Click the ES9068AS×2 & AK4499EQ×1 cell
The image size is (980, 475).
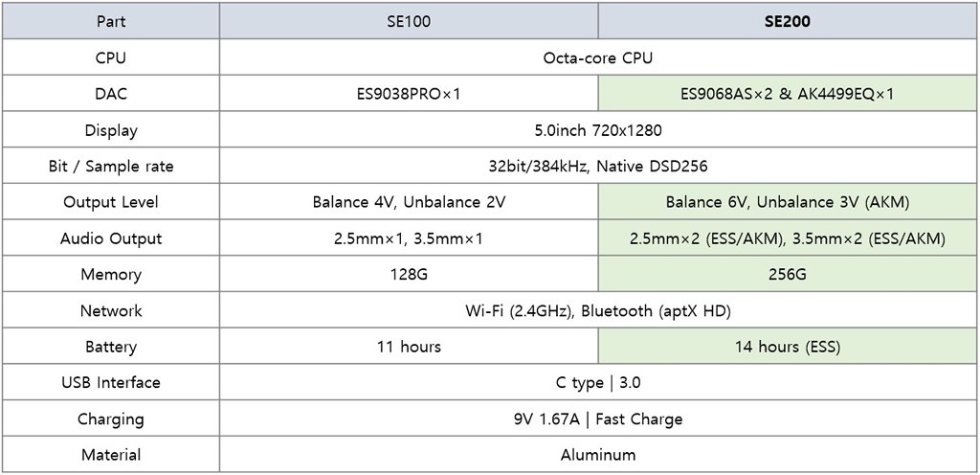tap(788, 94)
